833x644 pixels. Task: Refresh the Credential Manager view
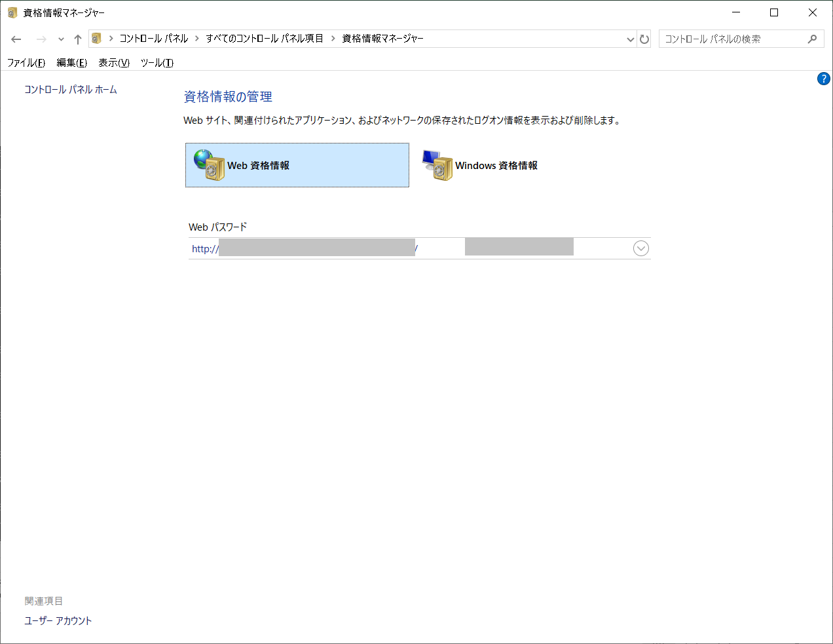click(x=644, y=39)
